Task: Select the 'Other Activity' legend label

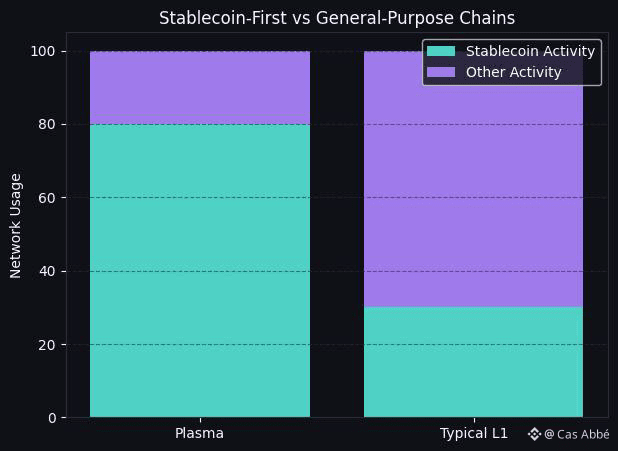Action: point(513,72)
